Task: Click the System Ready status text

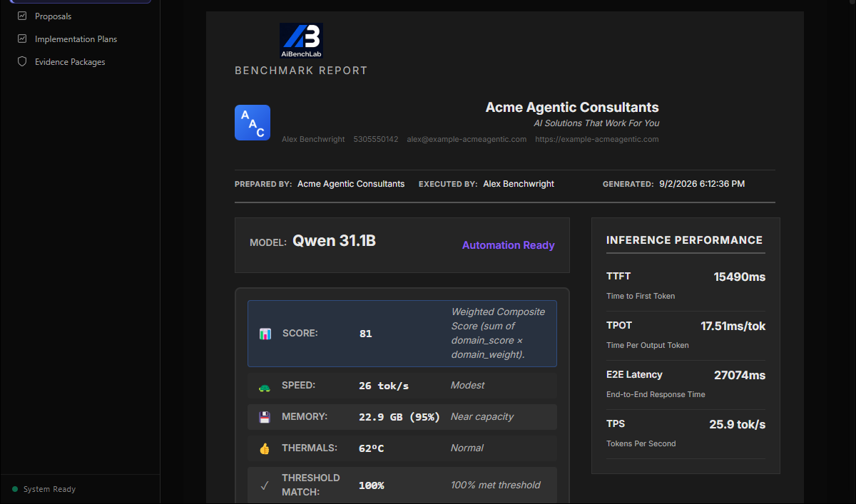Action: click(x=49, y=489)
